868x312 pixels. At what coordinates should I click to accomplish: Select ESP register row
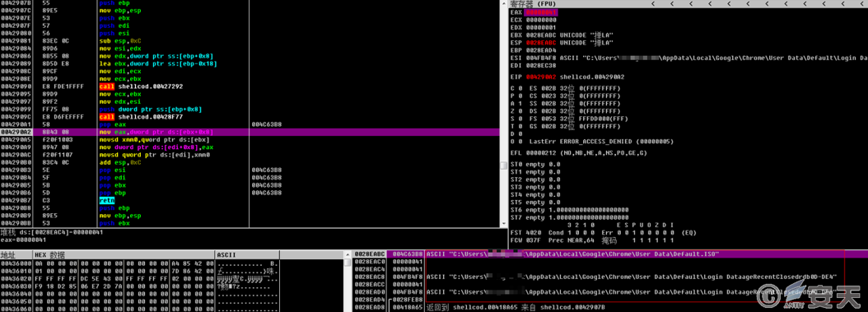(562, 43)
